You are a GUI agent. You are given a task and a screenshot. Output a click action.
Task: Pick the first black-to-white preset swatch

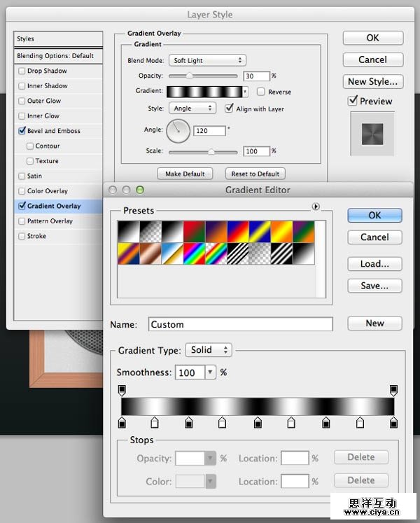point(130,231)
